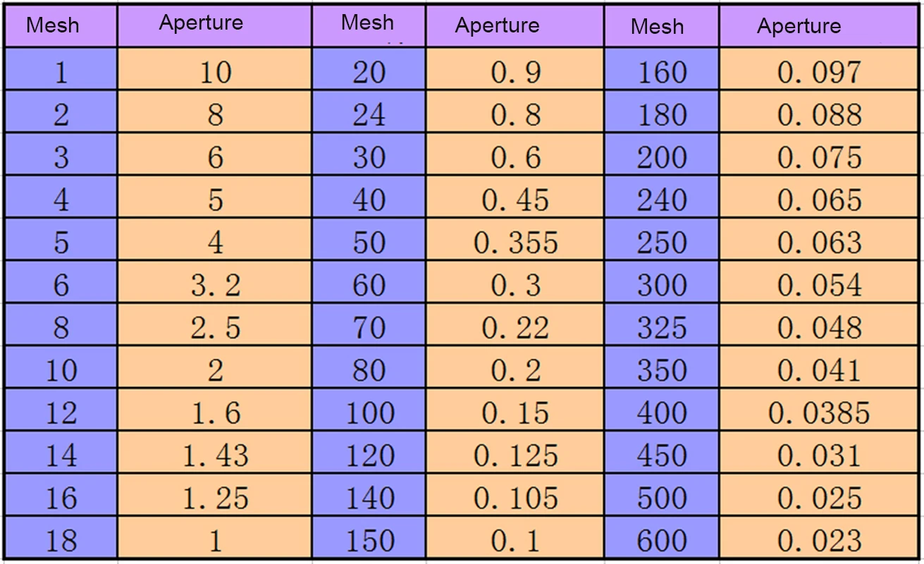Select the mesh 600 cell
Viewport: 924px width, 564px height.
click(661, 541)
